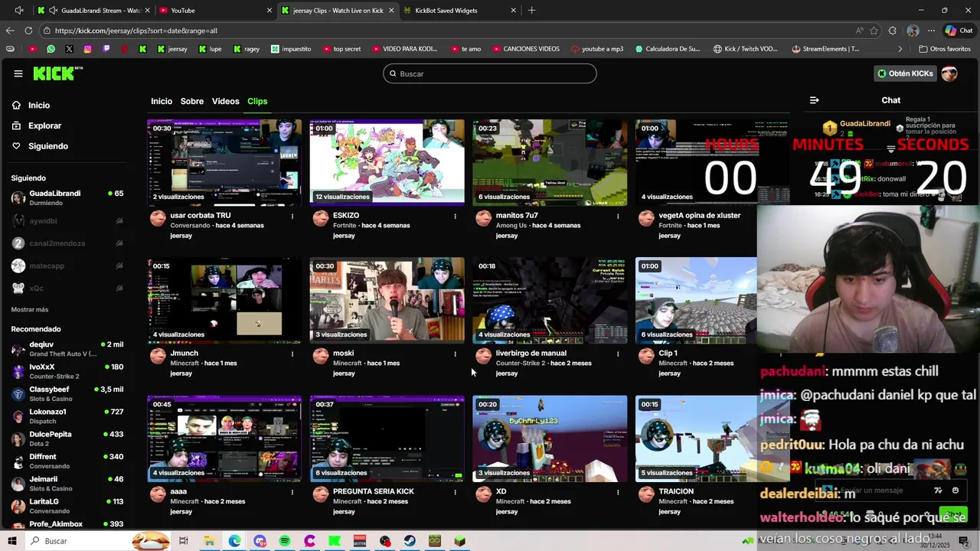Open Task View on the taskbar
Image resolution: width=980 pixels, height=551 pixels.
(x=184, y=541)
